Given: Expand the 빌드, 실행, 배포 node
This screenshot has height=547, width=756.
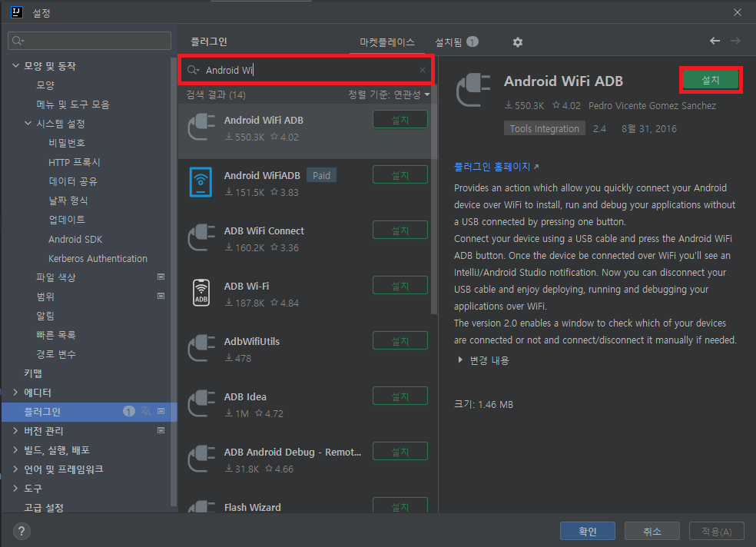Looking at the screenshot, I should tap(15, 449).
